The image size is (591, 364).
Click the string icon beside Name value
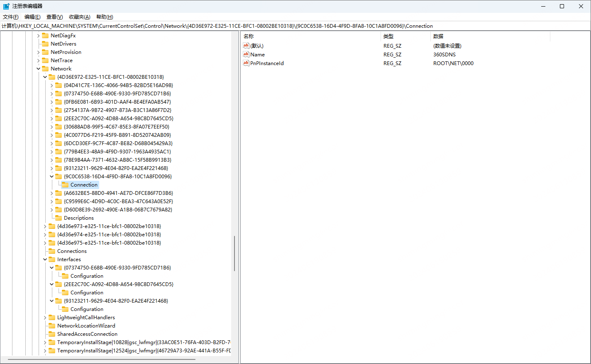tap(246, 54)
